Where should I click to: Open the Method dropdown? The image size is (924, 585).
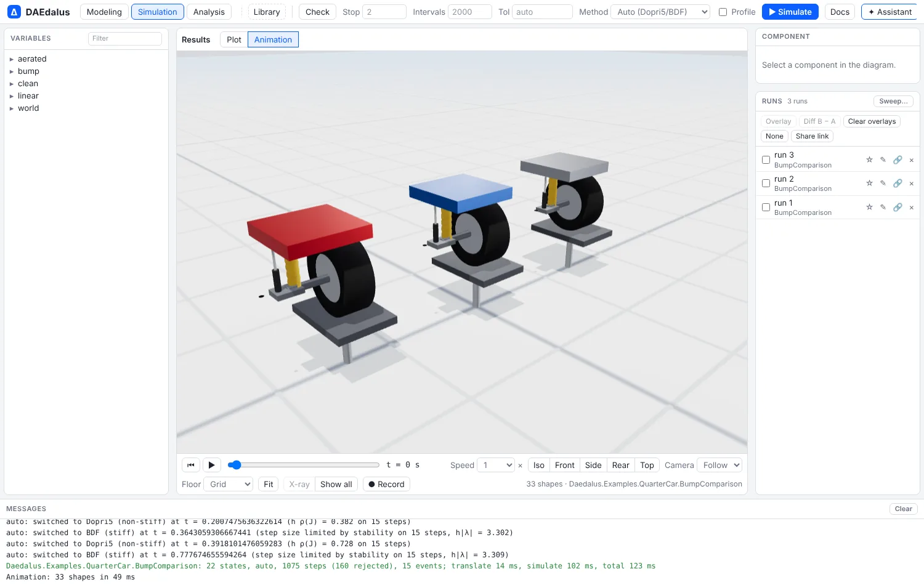[x=660, y=12]
